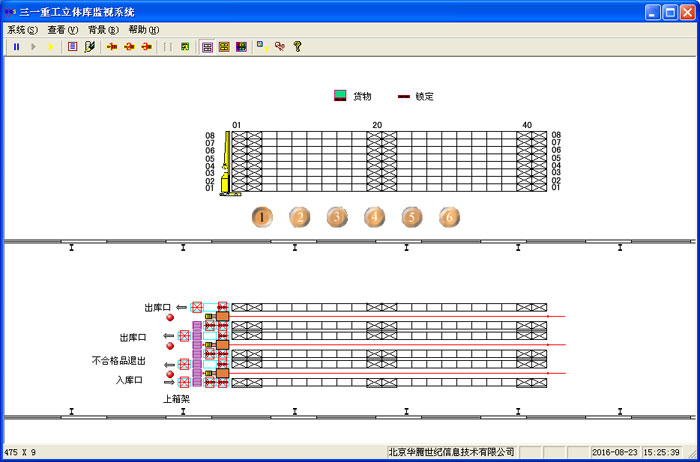Select aisle button 1
700x462 pixels.
click(262, 217)
